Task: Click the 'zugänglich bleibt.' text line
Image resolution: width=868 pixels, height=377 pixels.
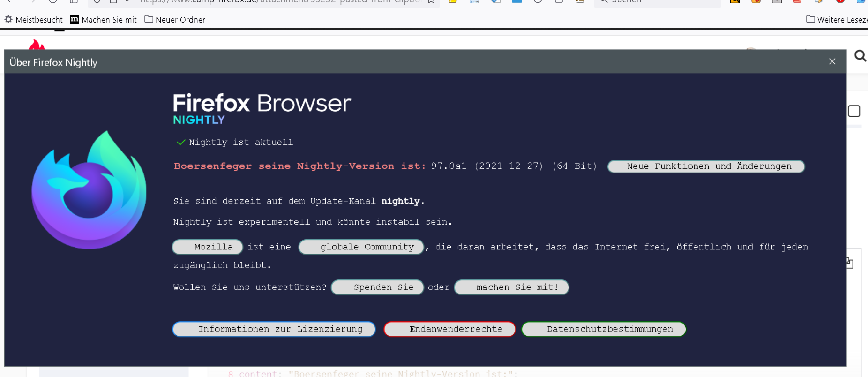Action: [x=222, y=265]
